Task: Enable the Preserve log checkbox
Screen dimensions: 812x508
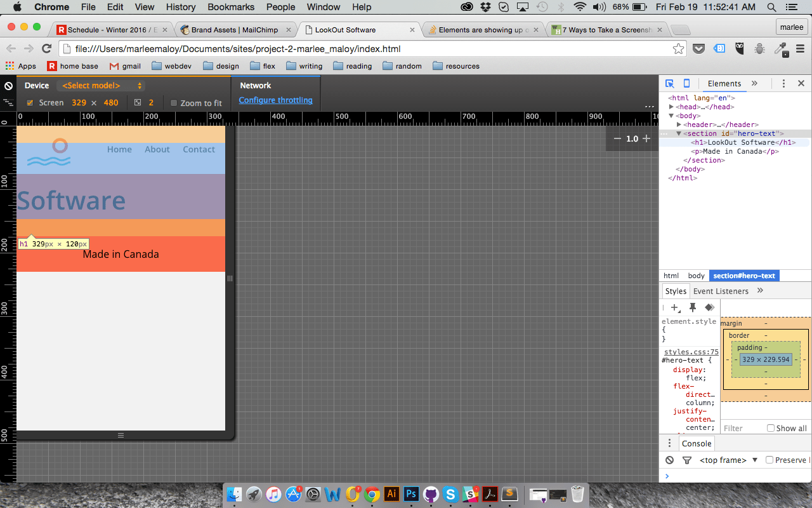Action: [769, 460]
